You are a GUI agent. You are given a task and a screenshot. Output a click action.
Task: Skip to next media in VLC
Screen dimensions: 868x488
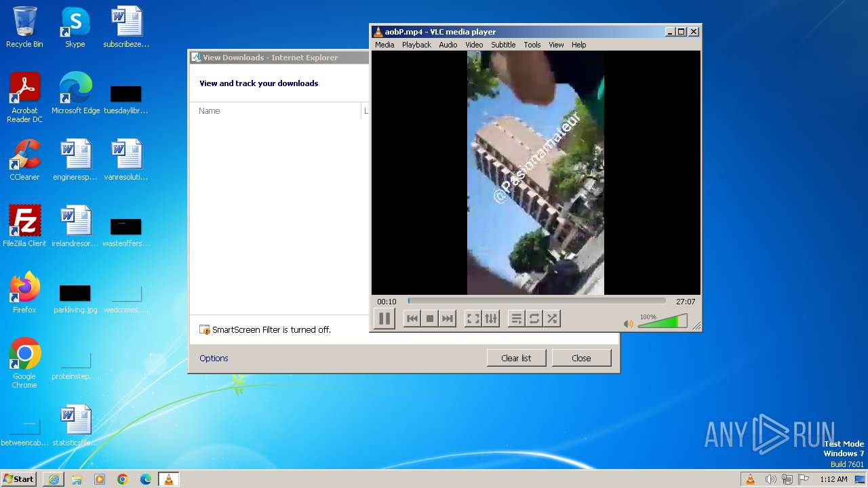[x=447, y=319]
